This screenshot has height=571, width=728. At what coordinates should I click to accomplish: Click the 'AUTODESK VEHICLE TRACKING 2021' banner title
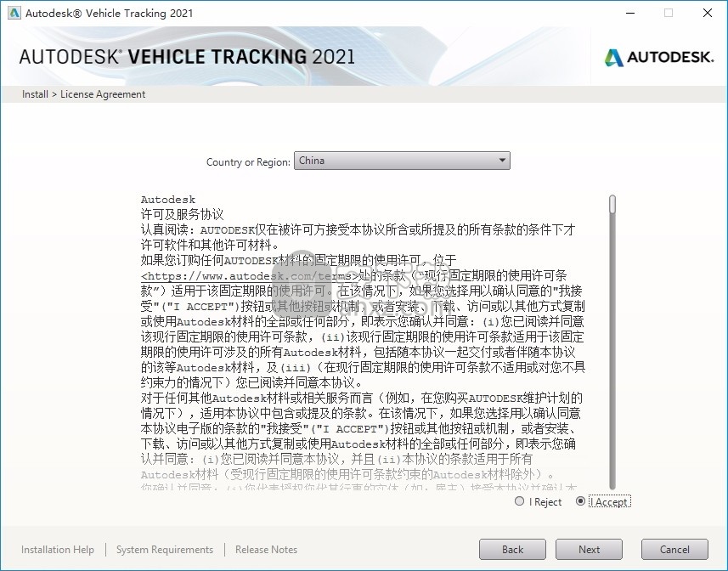[x=187, y=57]
